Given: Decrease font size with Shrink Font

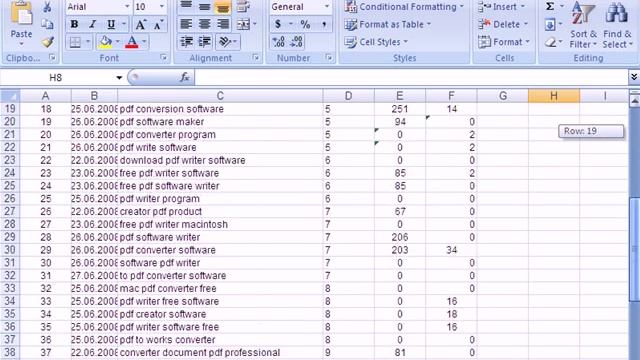Looking at the screenshot, I should (x=158, y=24).
